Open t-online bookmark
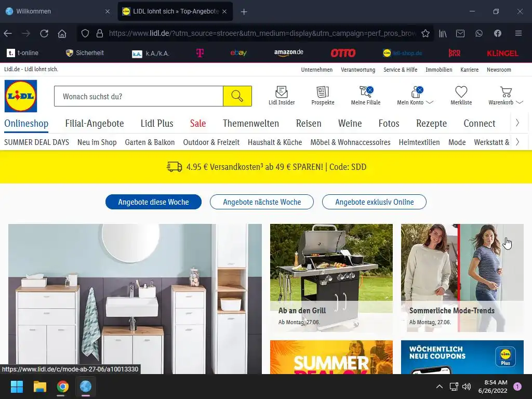This screenshot has height=399, width=532. pos(23,53)
